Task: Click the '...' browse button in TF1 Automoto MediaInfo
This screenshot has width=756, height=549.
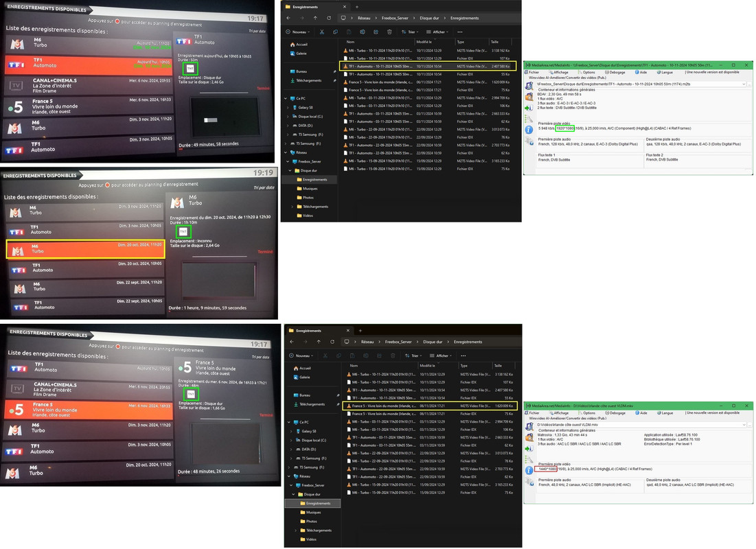Action: [749, 84]
